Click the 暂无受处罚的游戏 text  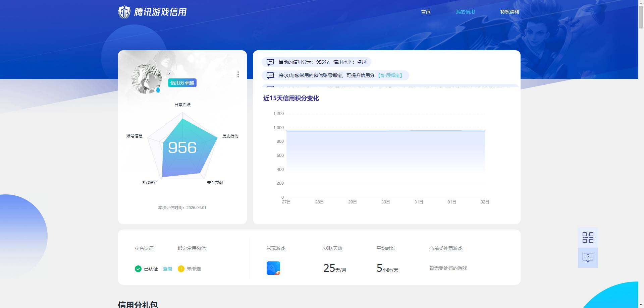click(x=448, y=268)
